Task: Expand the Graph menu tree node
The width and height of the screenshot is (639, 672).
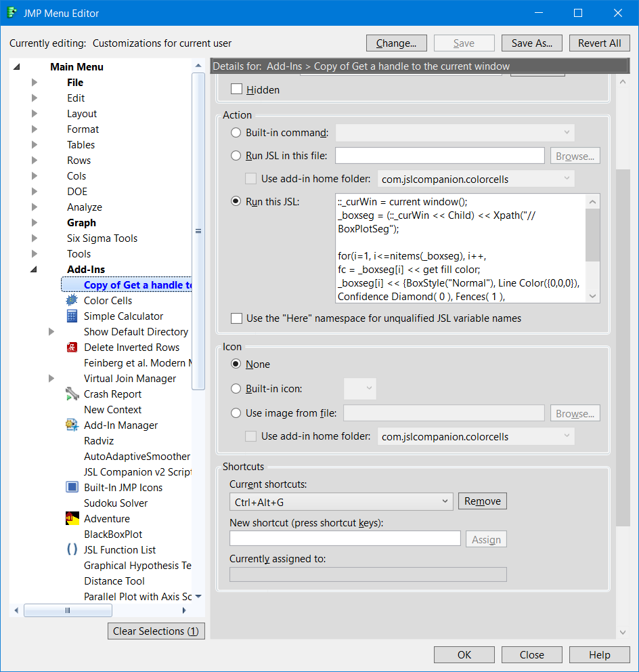Action: (x=35, y=222)
